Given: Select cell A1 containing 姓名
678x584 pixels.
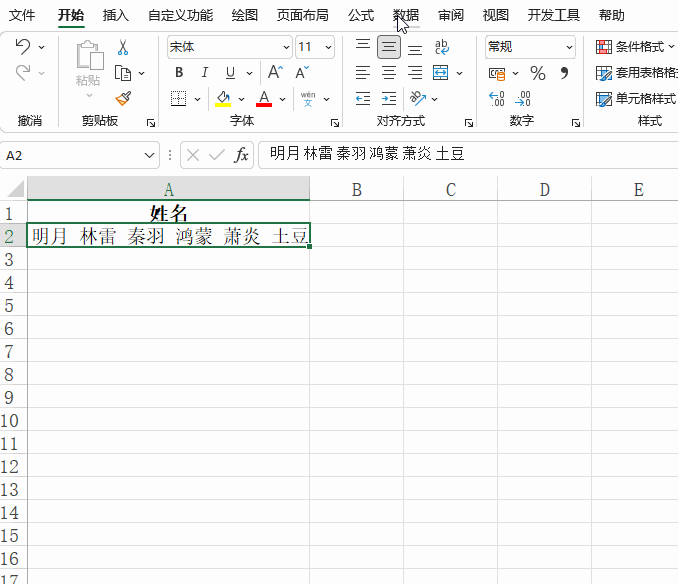Looking at the screenshot, I should coord(169,212).
